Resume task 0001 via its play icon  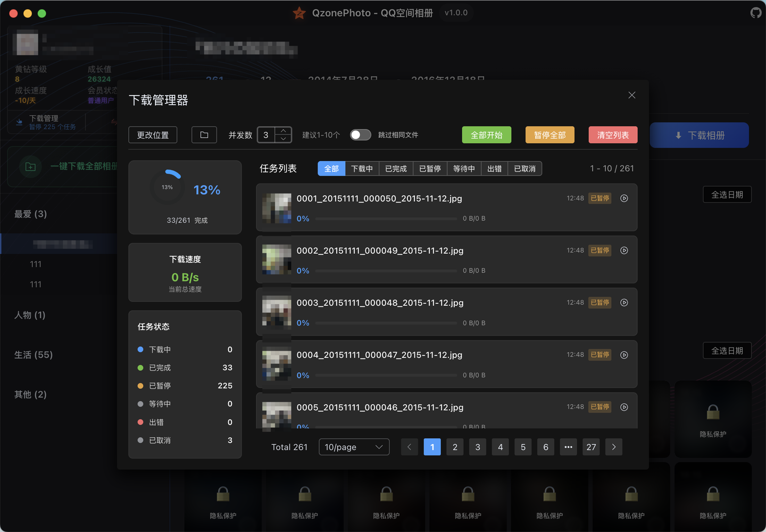[623, 198]
